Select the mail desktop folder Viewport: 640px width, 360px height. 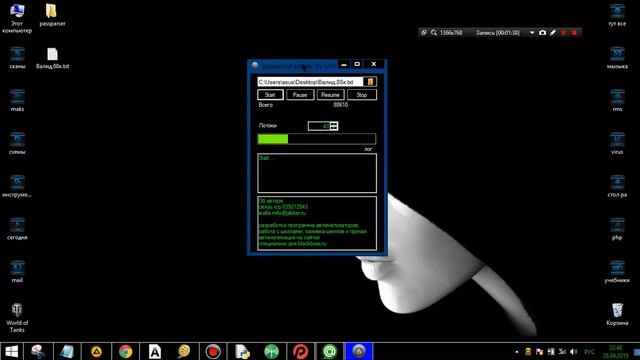pyautogui.click(x=17, y=271)
